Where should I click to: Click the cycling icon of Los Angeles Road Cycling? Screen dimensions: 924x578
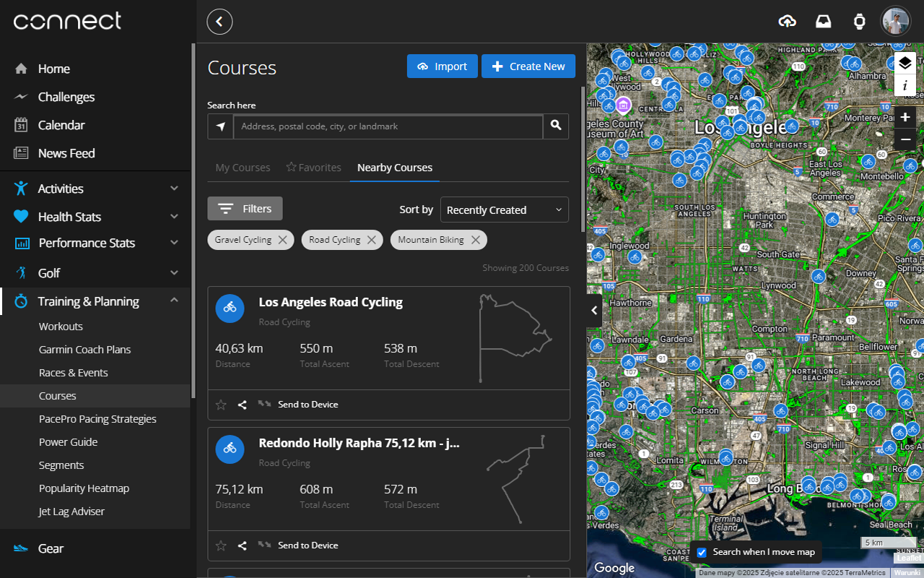coord(230,308)
